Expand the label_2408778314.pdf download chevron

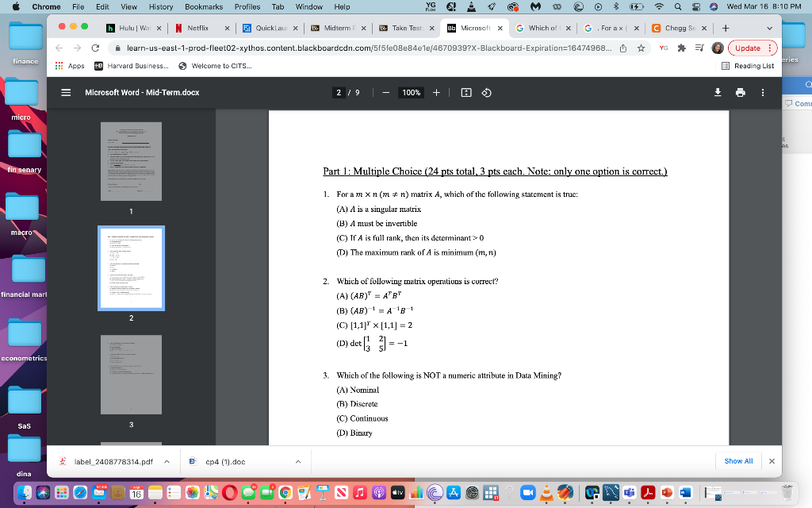coord(165,461)
